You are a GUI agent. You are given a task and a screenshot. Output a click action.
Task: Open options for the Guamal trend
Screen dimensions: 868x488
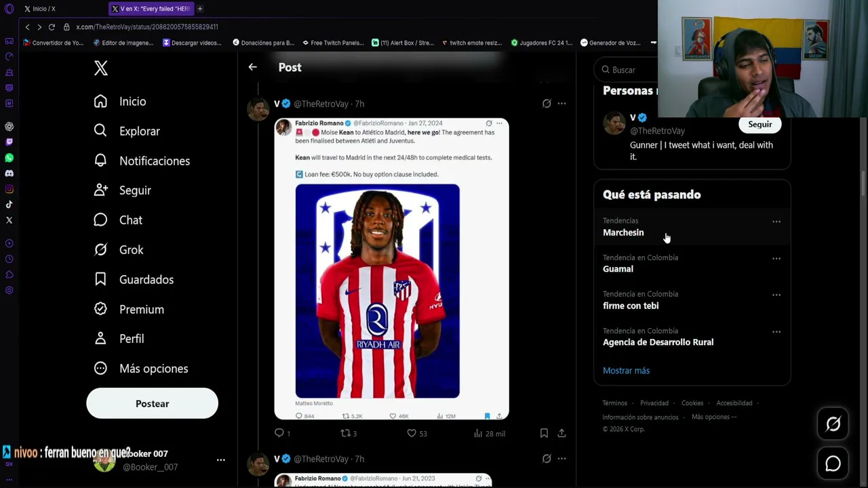click(x=776, y=258)
